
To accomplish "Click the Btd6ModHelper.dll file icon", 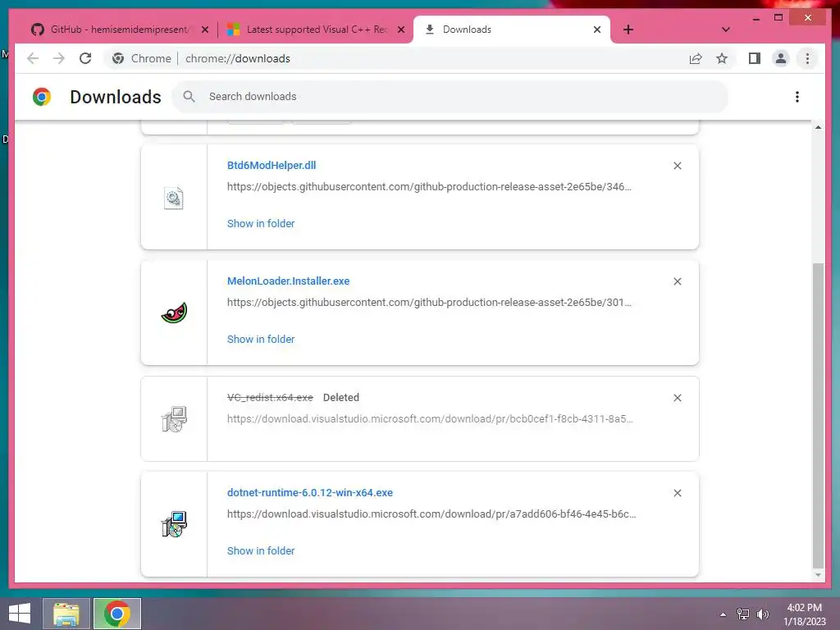I will click(174, 199).
